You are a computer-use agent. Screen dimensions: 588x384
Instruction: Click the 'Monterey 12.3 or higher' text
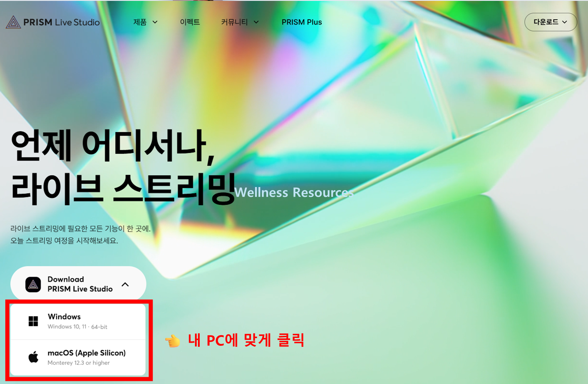79,363
